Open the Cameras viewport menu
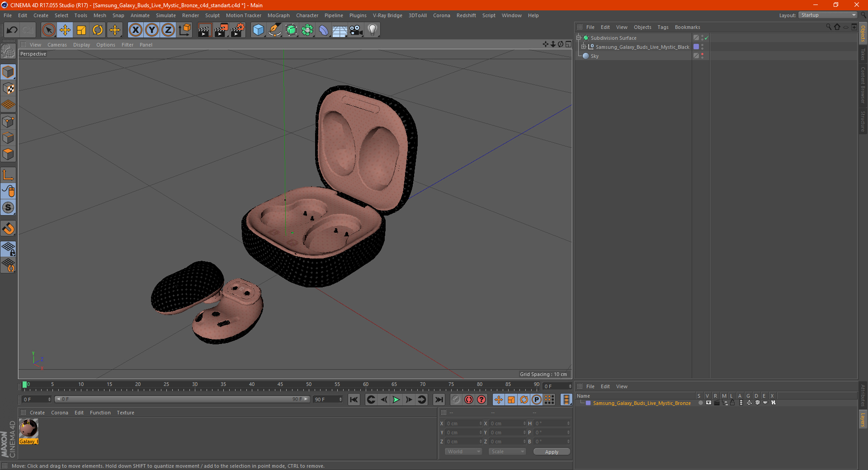 point(57,45)
